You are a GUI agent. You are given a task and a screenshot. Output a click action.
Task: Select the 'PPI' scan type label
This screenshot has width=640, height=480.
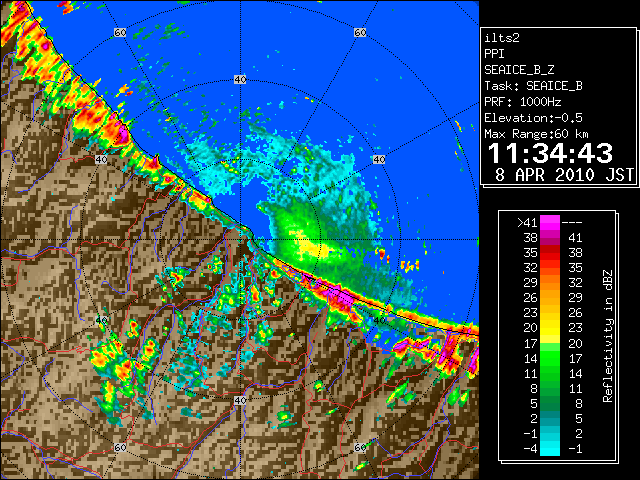tap(494, 54)
